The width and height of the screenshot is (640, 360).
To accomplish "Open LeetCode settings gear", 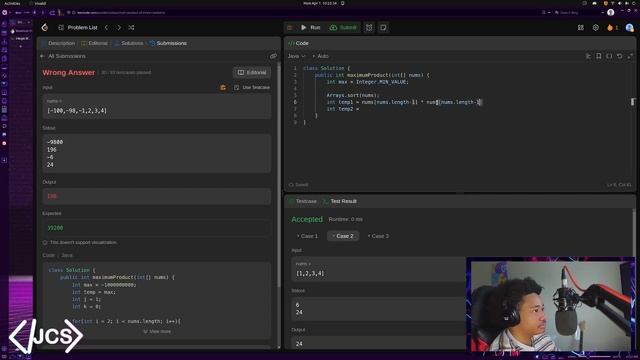I will click(x=596, y=27).
